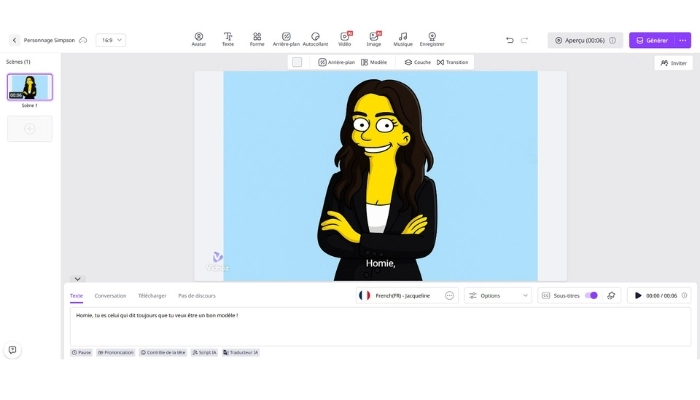This screenshot has width=700, height=400.
Task: Open the Arrière-plan tool in top toolbar
Action: (286, 39)
